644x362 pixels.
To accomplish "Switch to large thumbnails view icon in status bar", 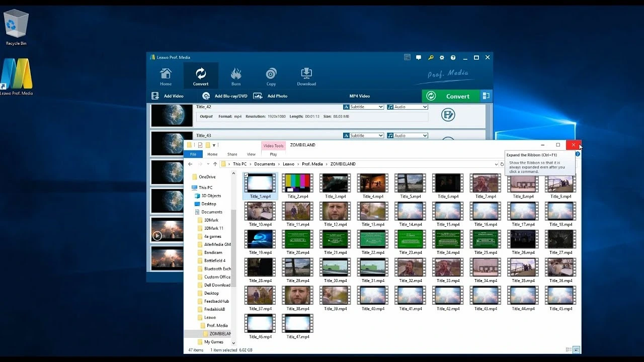I will (576, 349).
